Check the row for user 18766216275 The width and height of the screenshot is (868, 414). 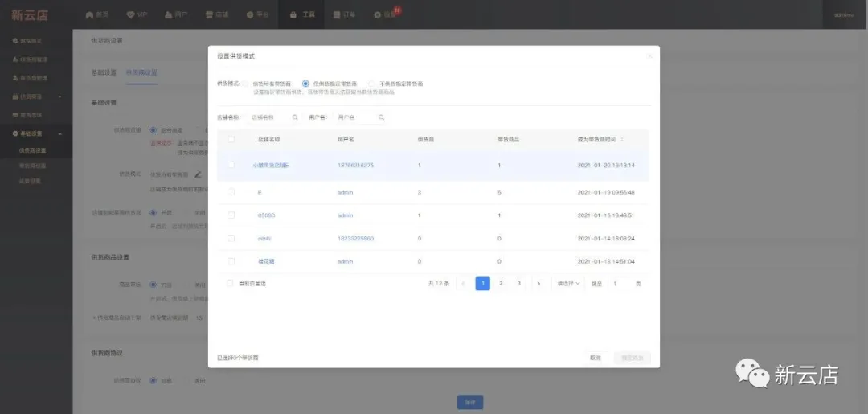231,165
